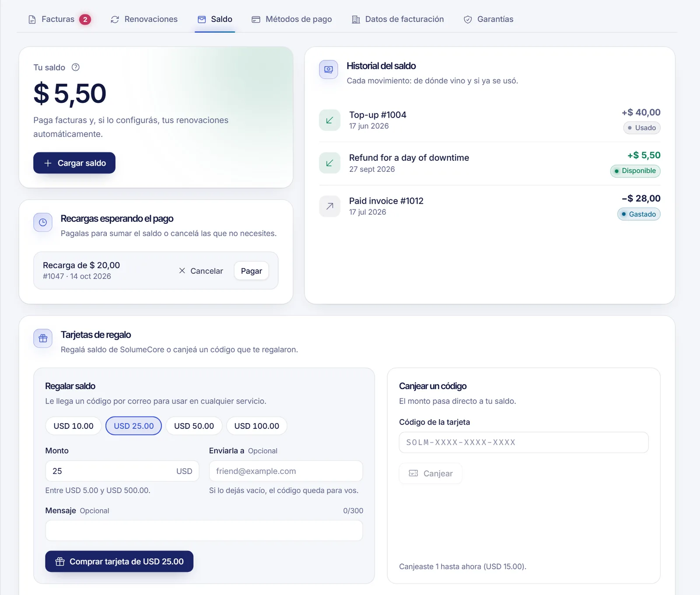Image resolution: width=700 pixels, height=595 pixels.
Task: Click the outgoing arrow icon for Paid invoice #1012
Action: coord(330,206)
